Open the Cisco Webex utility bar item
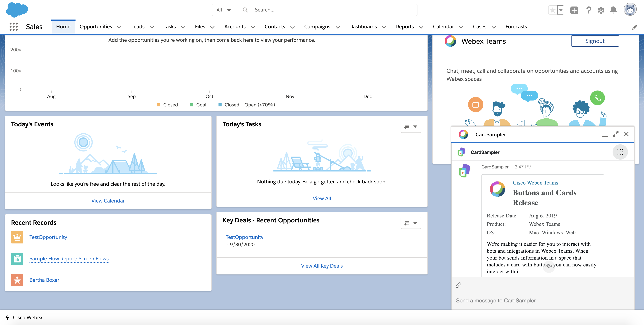644x325 pixels. coord(24,318)
